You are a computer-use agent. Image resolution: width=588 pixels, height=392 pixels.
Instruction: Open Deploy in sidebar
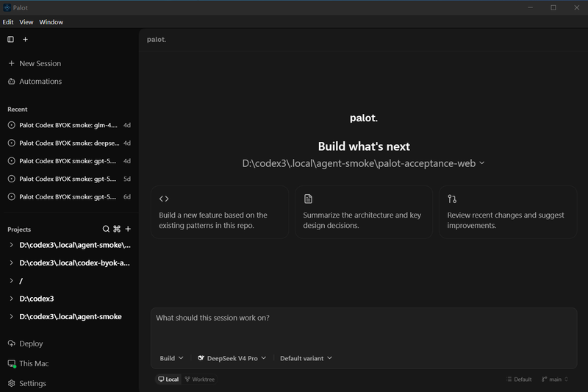point(26,343)
